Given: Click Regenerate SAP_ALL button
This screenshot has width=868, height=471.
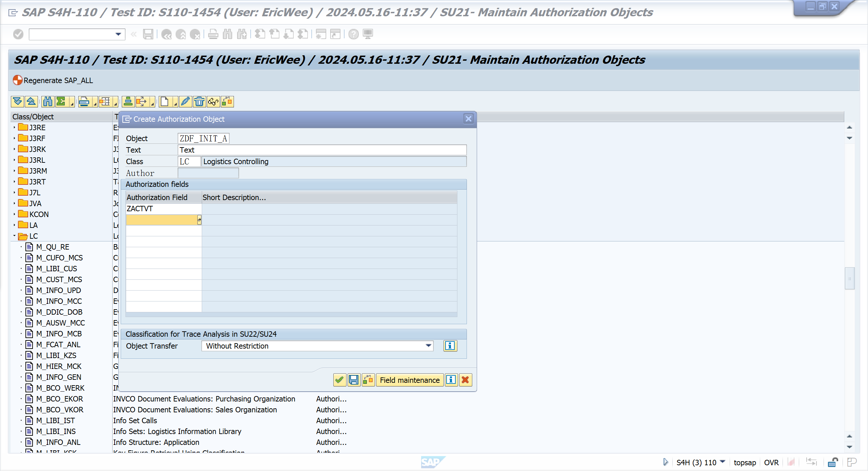Looking at the screenshot, I should point(53,80).
